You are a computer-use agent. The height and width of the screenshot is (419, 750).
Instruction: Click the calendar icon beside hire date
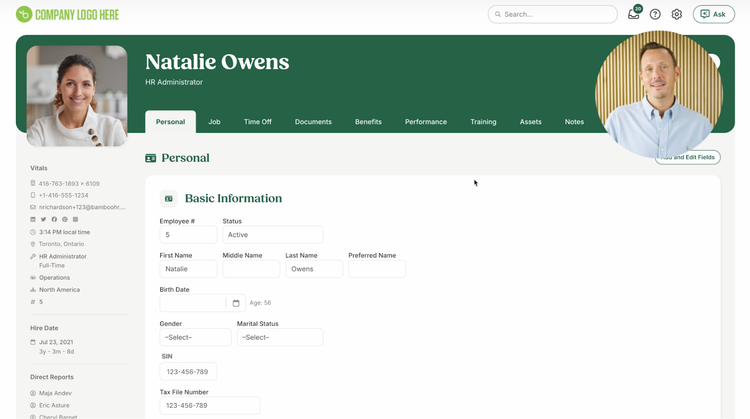tap(33, 342)
